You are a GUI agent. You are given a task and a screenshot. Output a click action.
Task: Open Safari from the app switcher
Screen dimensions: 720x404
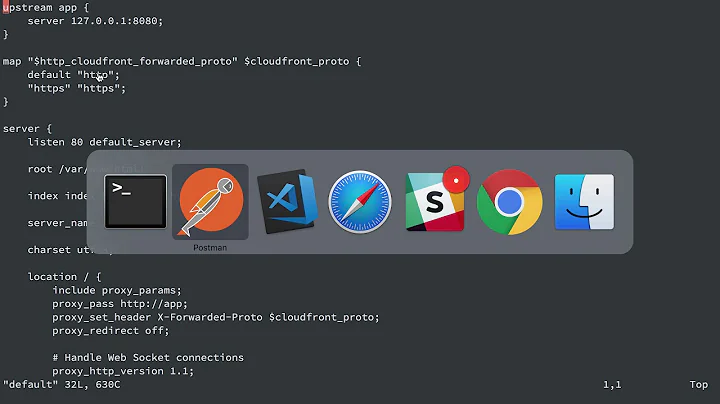[x=360, y=202]
